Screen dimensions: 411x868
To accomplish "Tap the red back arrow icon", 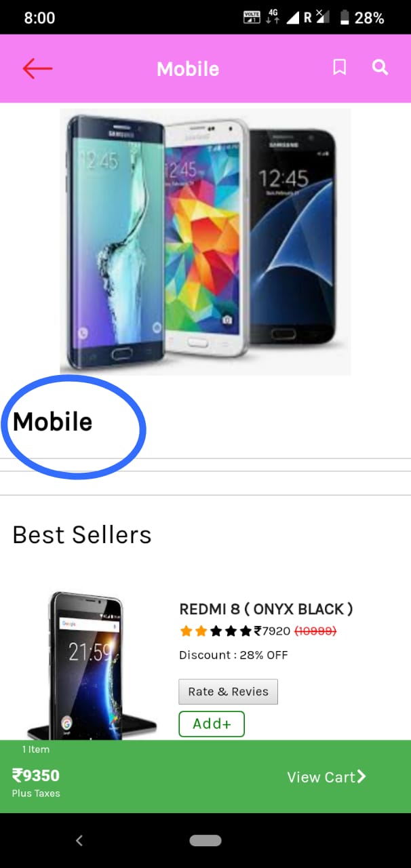I will (37, 68).
